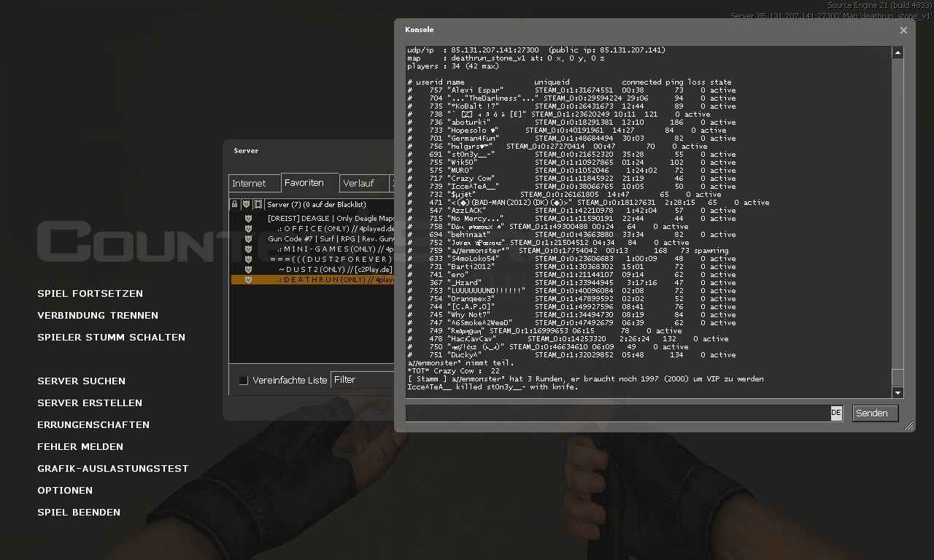Click console scrollbar up arrow
934x560 pixels.
(898, 52)
